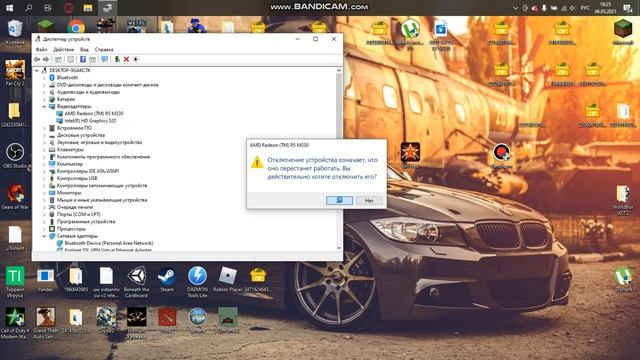Expand the Процессоры category
The height and width of the screenshot is (360, 640).
(x=44, y=229)
